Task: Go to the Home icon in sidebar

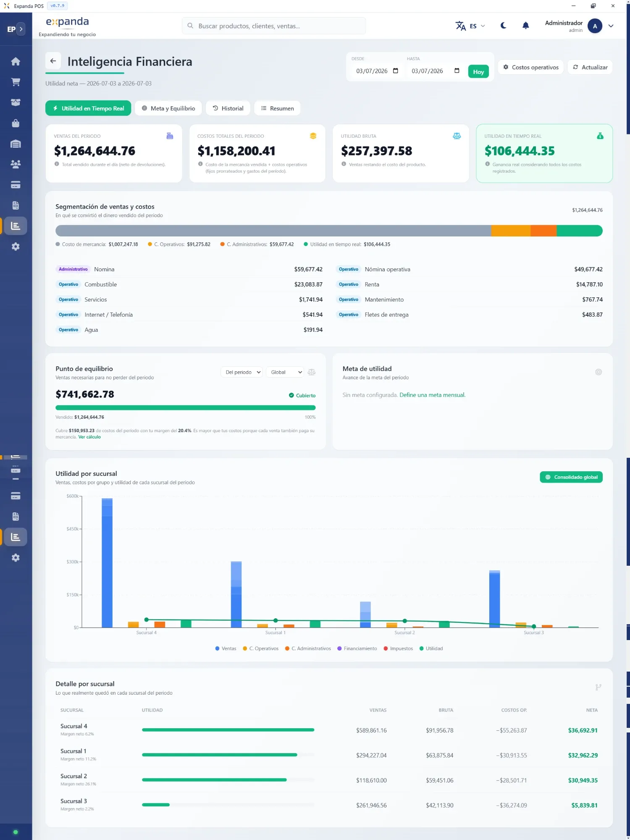Action: click(x=16, y=61)
